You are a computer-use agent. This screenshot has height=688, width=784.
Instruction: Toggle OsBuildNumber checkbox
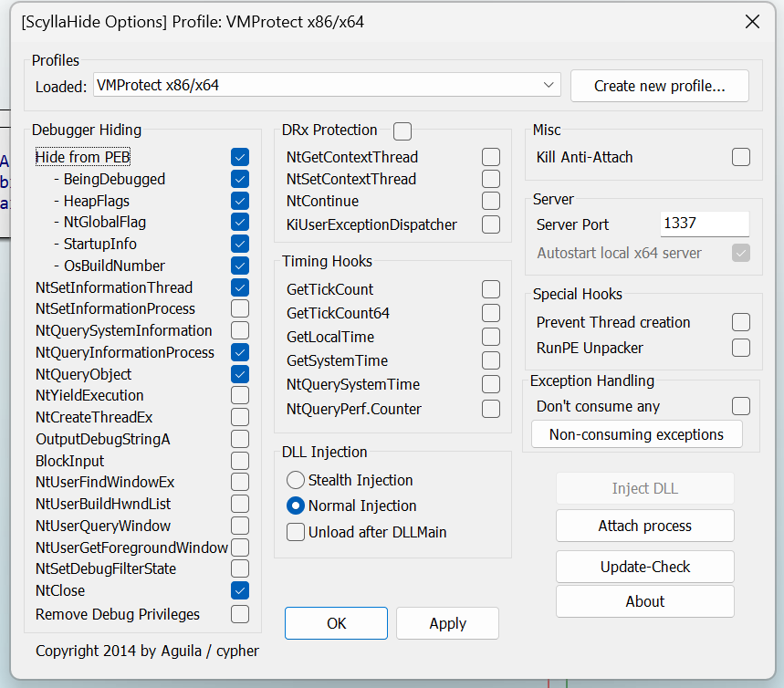coord(240,266)
